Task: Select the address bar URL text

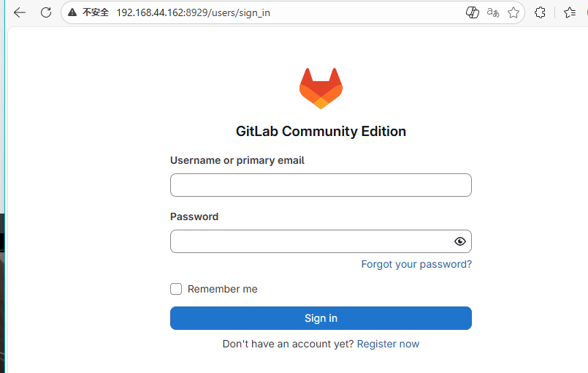Action: click(x=193, y=12)
